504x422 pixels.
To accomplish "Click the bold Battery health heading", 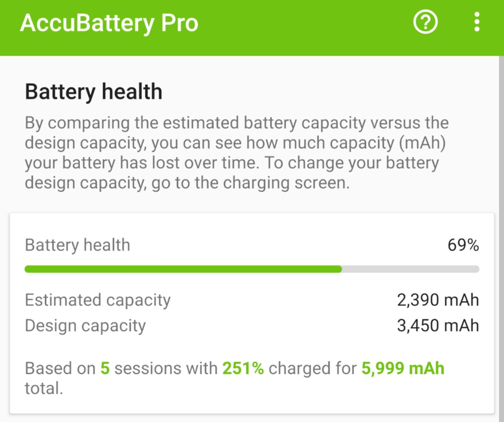I will coord(94,92).
